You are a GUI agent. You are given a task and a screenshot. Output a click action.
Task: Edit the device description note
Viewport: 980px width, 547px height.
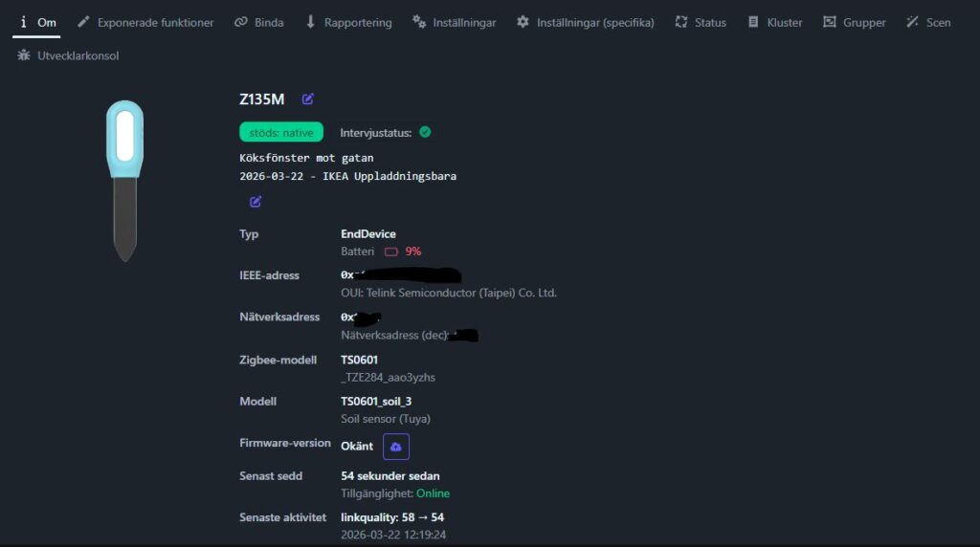[256, 202]
